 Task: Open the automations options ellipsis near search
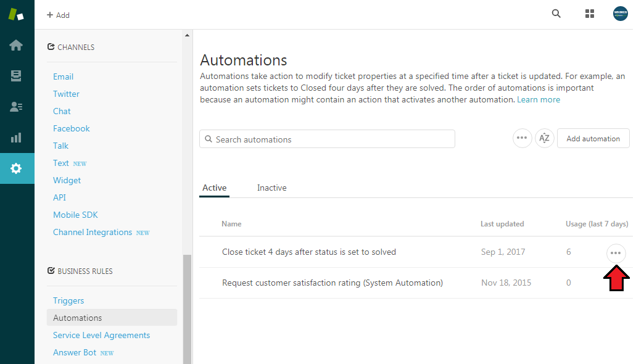[522, 138]
